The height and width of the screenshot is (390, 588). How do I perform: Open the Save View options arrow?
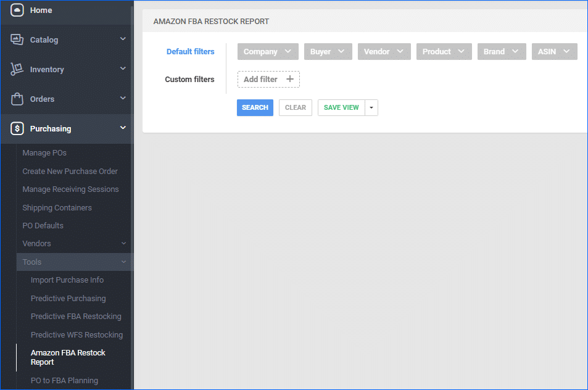pos(371,107)
